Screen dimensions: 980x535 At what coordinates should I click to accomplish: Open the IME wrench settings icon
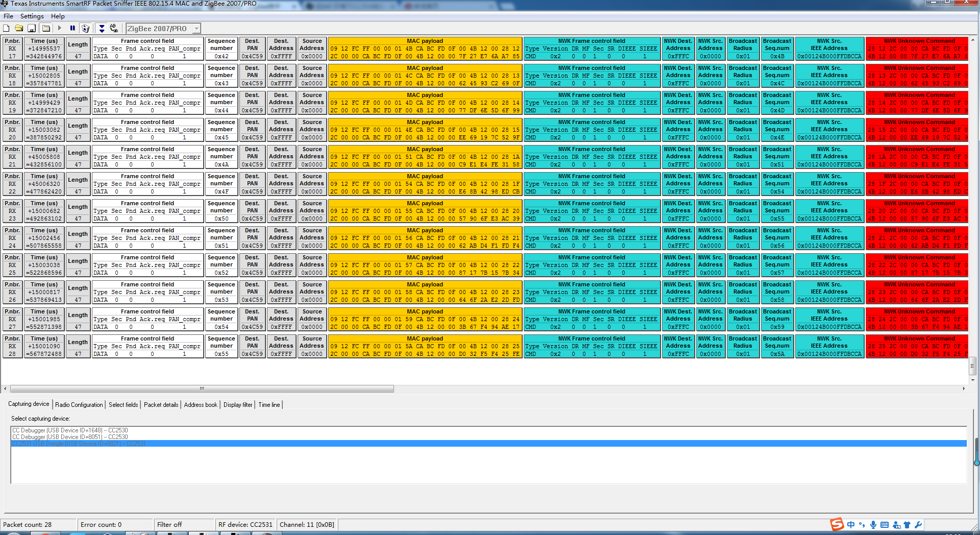(918, 525)
